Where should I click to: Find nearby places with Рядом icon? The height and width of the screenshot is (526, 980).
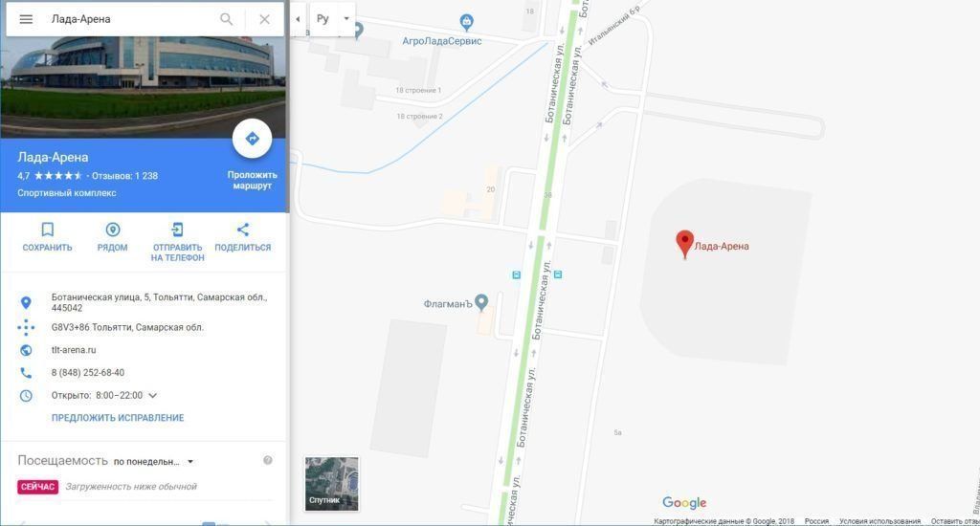click(113, 230)
